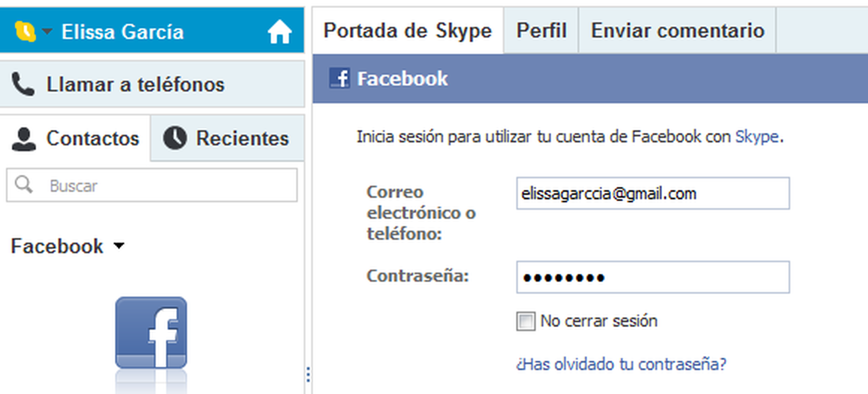The image size is (868, 394).
Task: Click the large Facebook logo in sidebar
Action: coord(151,333)
